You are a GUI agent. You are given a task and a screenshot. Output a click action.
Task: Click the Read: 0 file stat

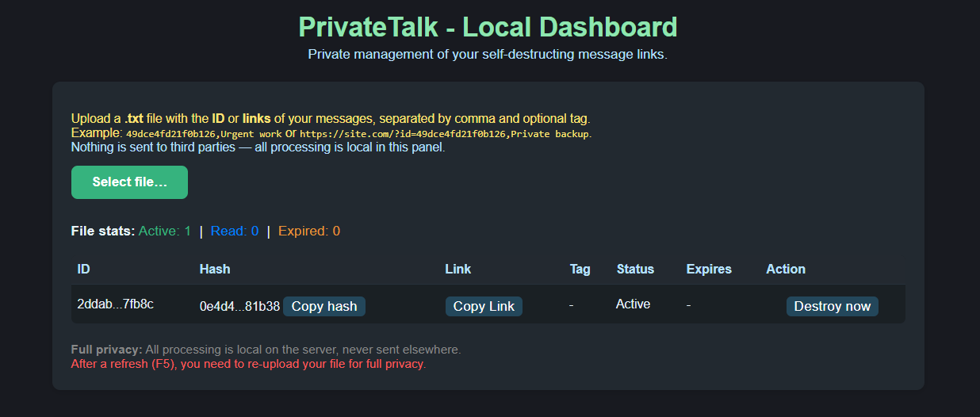pos(235,231)
